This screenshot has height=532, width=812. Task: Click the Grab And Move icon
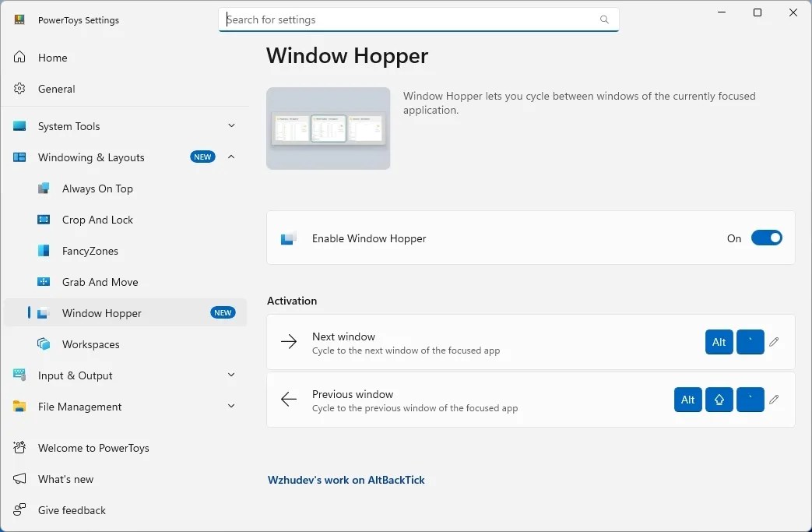(x=44, y=282)
